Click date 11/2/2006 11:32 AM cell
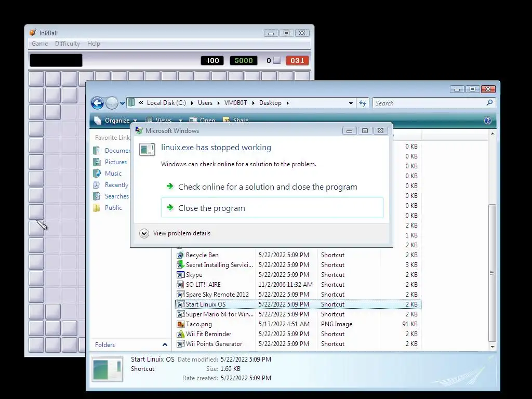The height and width of the screenshot is (399, 532). [285, 284]
